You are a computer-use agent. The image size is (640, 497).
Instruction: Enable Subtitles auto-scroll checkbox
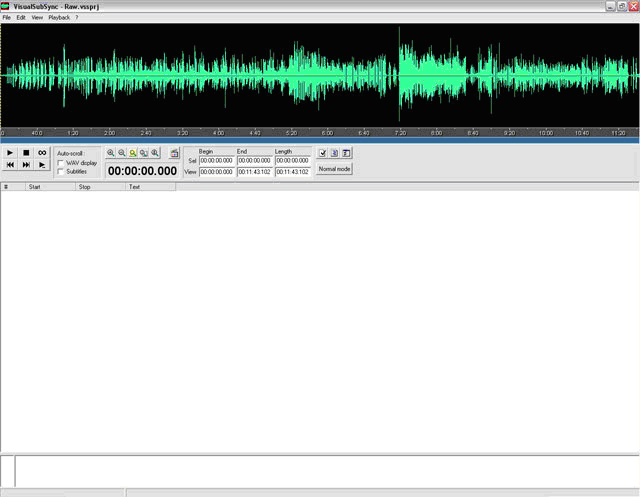click(x=61, y=171)
